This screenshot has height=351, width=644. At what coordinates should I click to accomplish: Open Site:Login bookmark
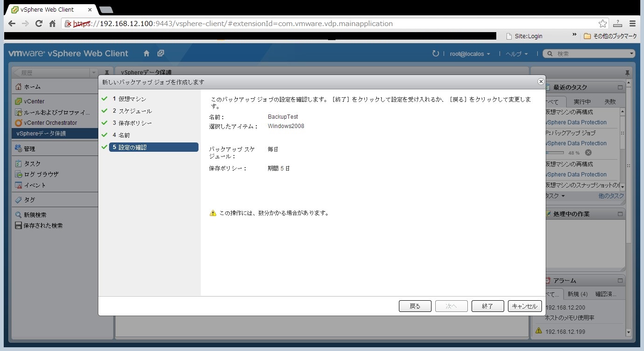coord(524,36)
